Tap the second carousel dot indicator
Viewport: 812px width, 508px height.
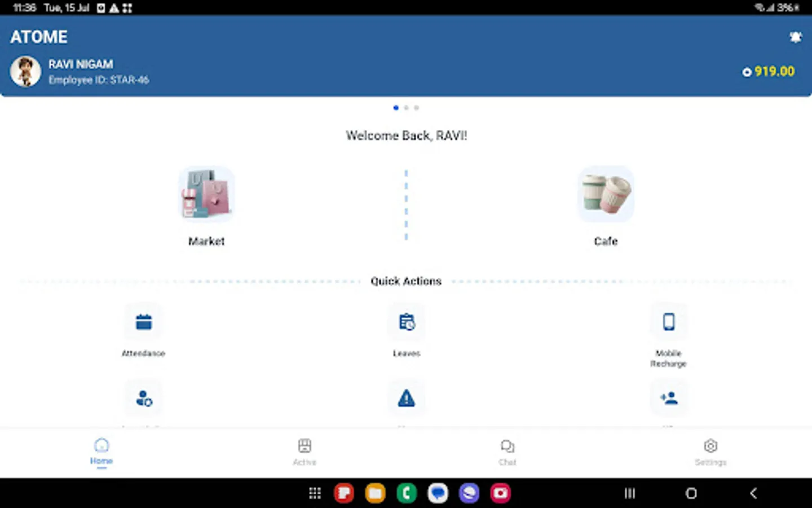click(x=407, y=107)
